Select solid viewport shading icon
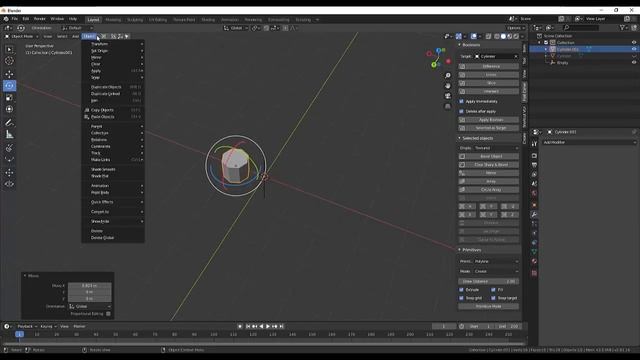640x360 pixels. [503, 36]
